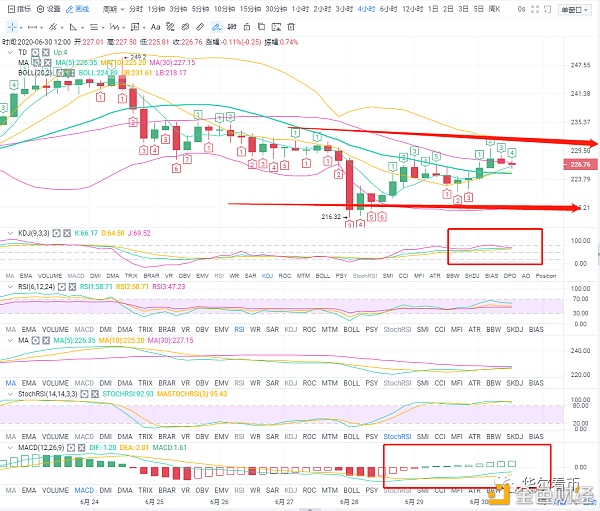
Task: Select the parallel channel drawing tool
Action: pos(53,27)
